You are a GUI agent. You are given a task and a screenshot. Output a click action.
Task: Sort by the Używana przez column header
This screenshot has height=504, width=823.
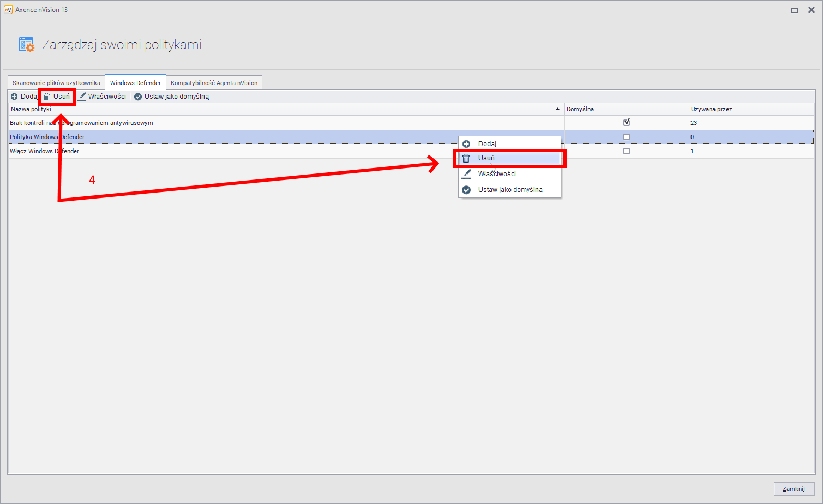[x=750, y=109]
